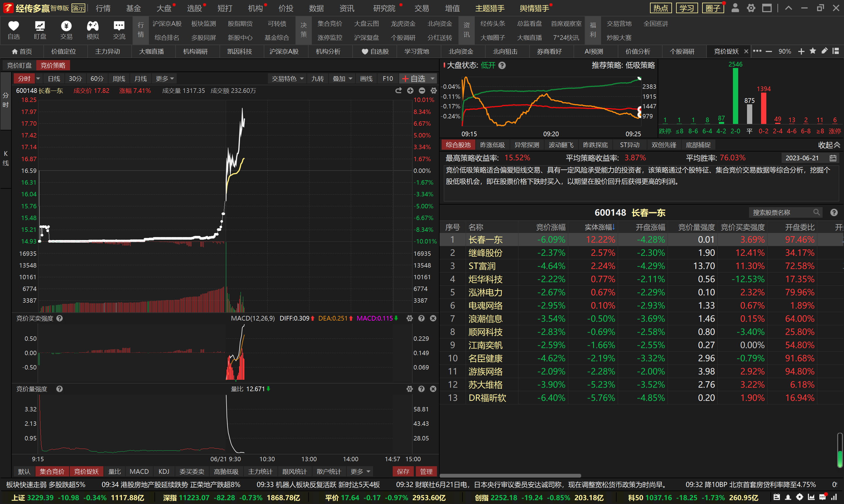Switch chart to 月线 period
Screen dimensions: 844x504
(141, 79)
